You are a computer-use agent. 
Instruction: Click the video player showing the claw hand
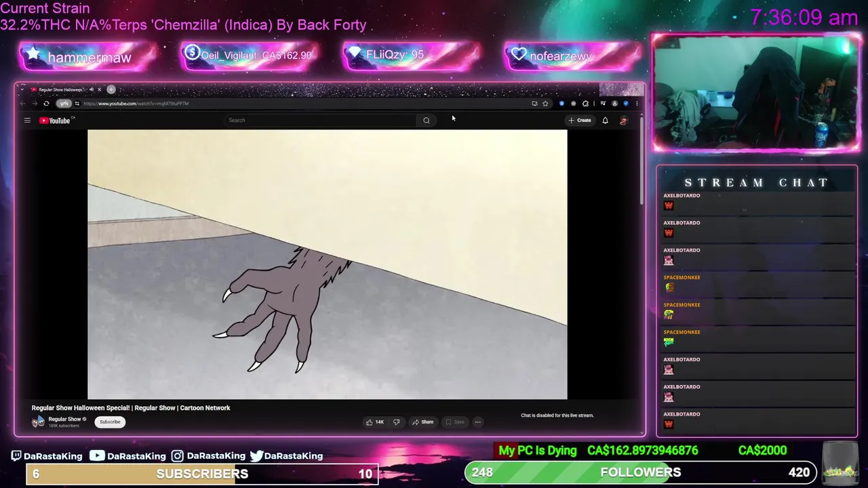click(x=327, y=264)
